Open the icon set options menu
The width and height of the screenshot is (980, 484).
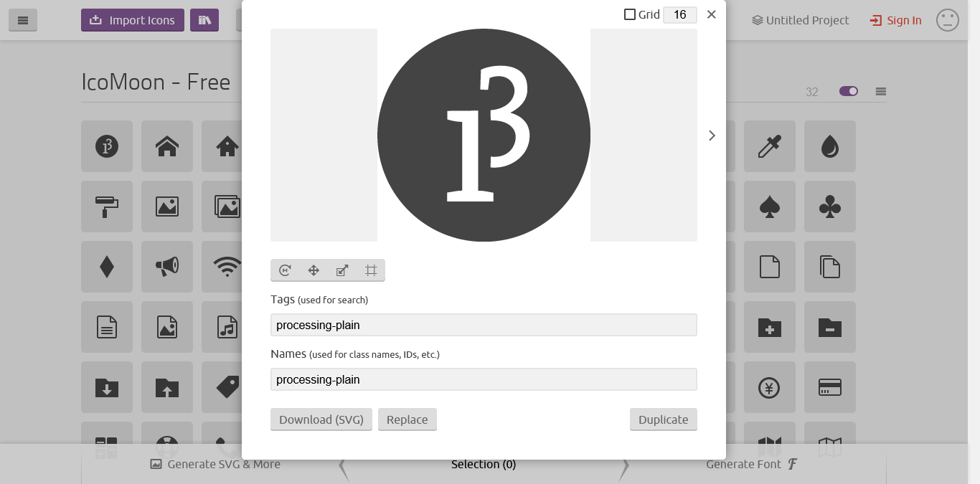(x=881, y=91)
